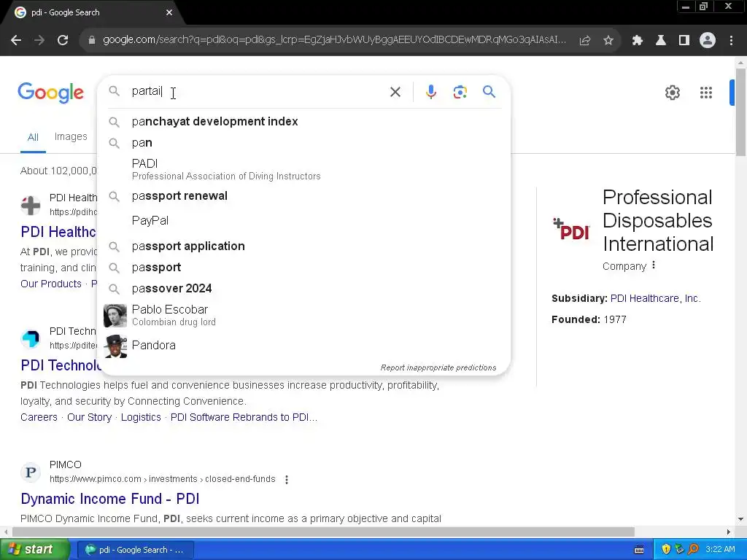Choose passport application suggestion
The width and height of the screenshot is (747, 560).
point(304,246)
